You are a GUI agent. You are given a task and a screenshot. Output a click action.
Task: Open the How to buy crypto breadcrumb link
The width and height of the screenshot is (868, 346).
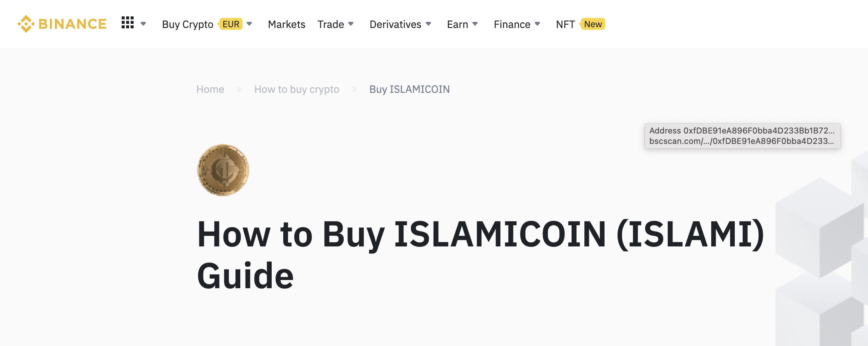[x=297, y=89]
